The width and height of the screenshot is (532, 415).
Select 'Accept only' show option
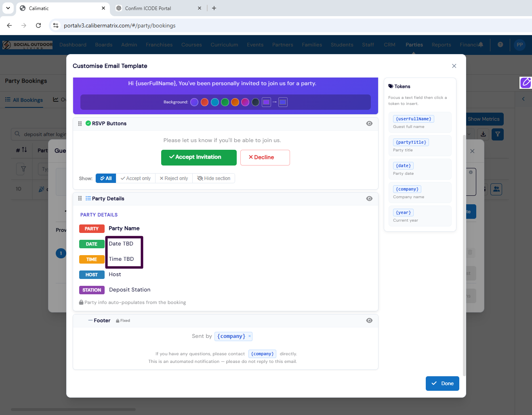136,178
